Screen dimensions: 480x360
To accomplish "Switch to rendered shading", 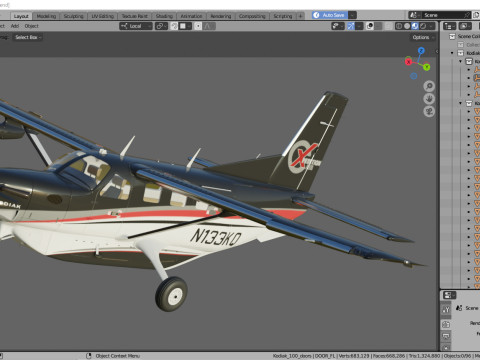I will pos(423,26).
